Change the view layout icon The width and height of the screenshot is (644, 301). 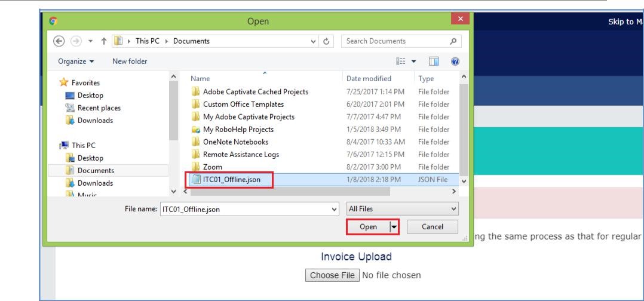point(401,61)
